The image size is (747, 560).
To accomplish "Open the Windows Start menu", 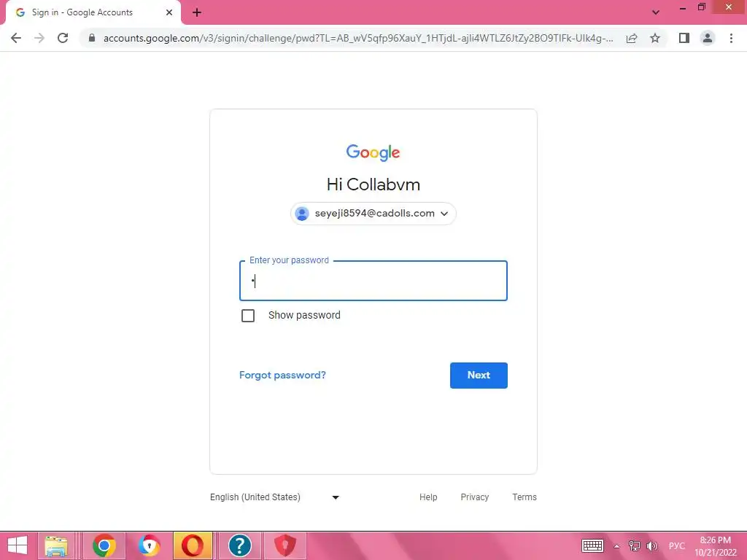I will (x=18, y=545).
